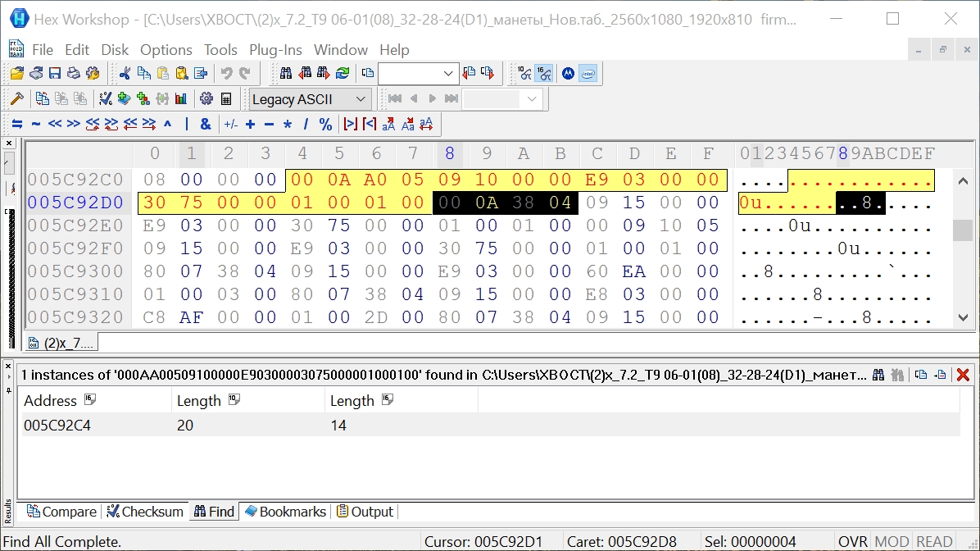
Task: Select the 005C92C4 find result row
Action: (x=57, y=426)
